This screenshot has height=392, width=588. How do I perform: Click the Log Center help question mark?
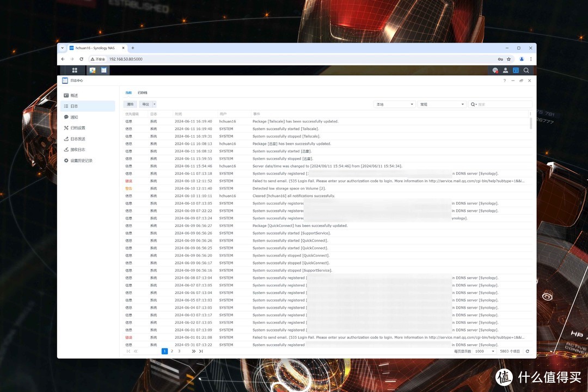tap(504, 81)
